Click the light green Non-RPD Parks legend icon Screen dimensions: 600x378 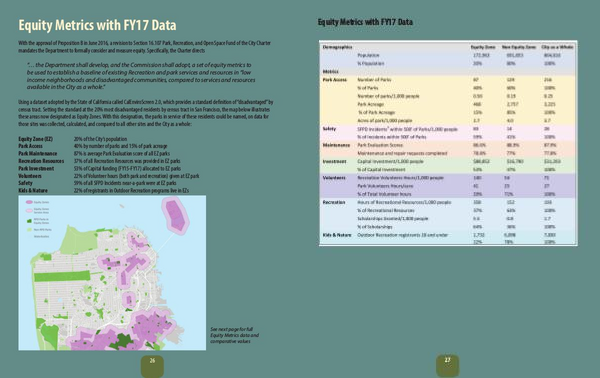point(29,230)
